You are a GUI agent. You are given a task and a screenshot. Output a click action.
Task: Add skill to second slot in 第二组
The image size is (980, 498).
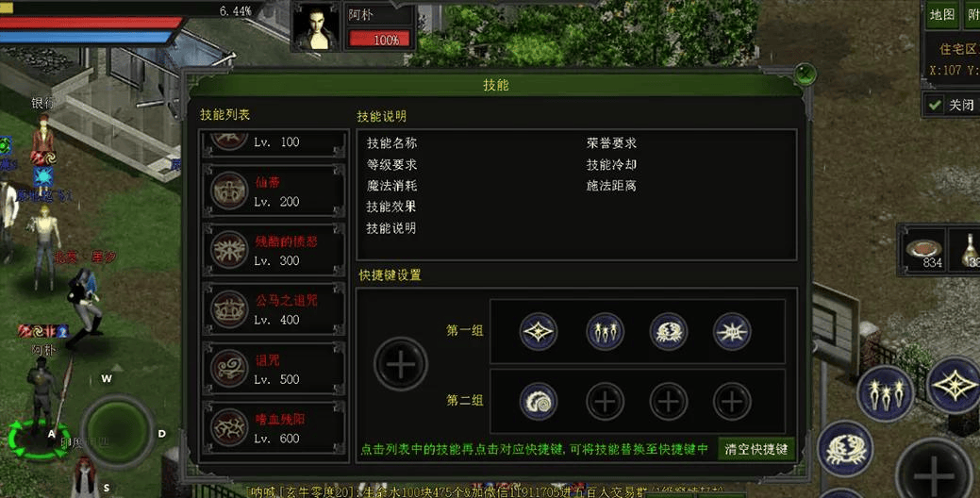click(605, 401)
